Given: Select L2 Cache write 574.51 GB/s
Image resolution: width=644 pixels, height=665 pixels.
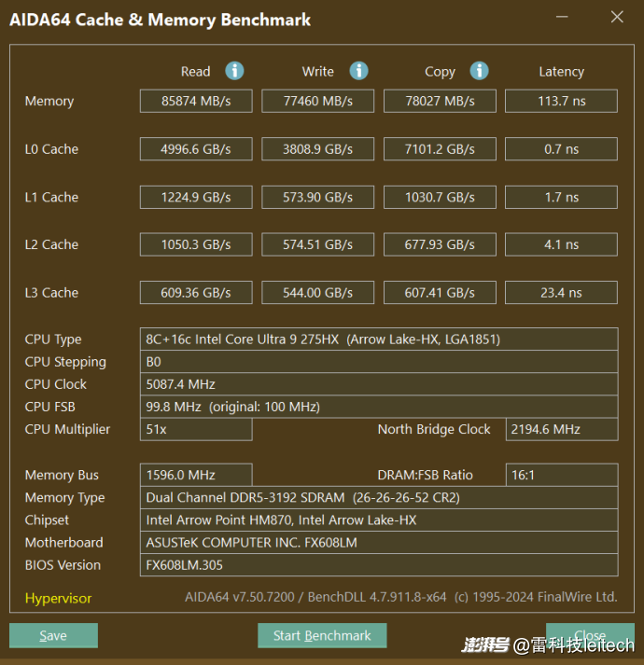Looking at the screenshot, I should click(318, 244).
